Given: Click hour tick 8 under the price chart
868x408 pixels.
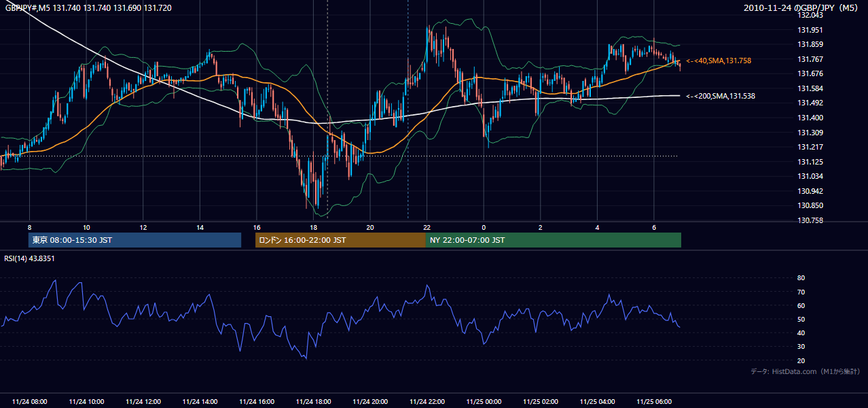Looking at the screenshot, I should [x=29, y=227].
